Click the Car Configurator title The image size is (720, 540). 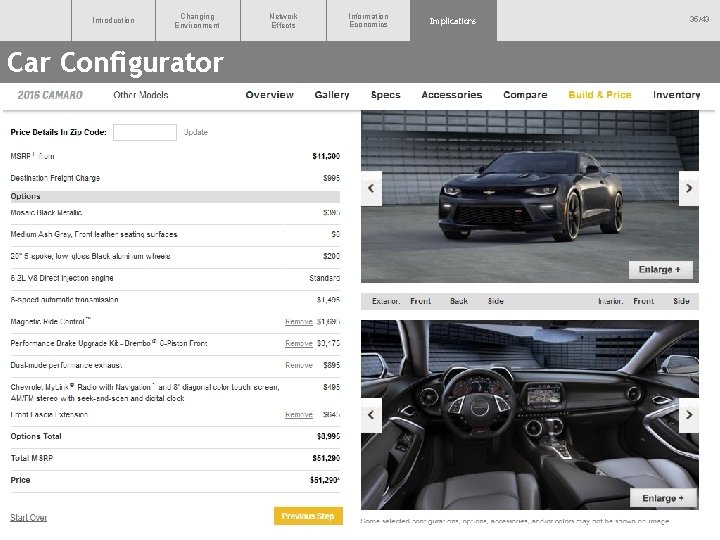point(115,62)
